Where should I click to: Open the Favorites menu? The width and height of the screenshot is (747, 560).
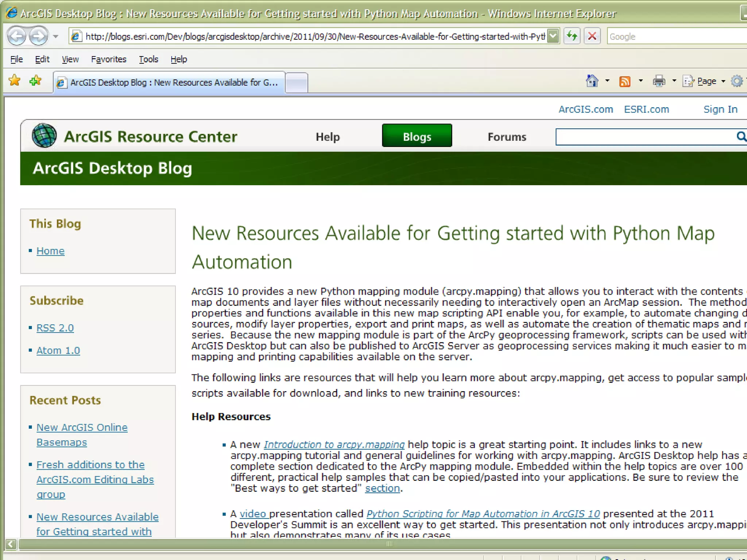(108, 59)
